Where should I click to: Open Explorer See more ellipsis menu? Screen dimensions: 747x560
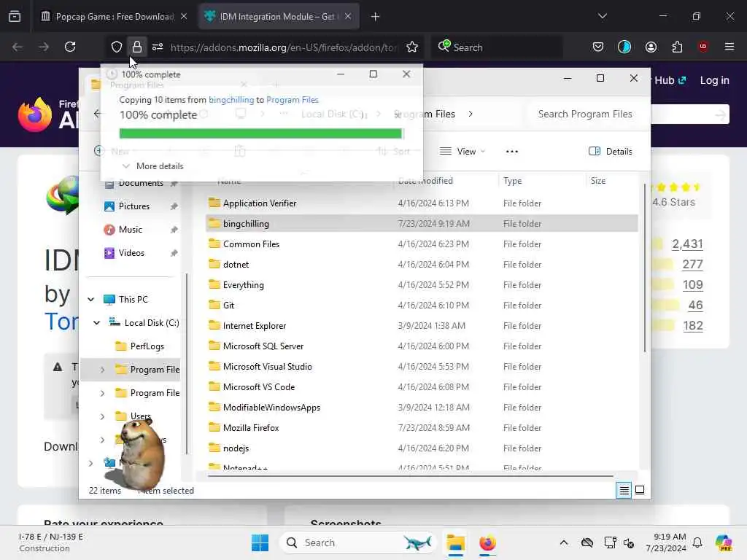(511, 152)
